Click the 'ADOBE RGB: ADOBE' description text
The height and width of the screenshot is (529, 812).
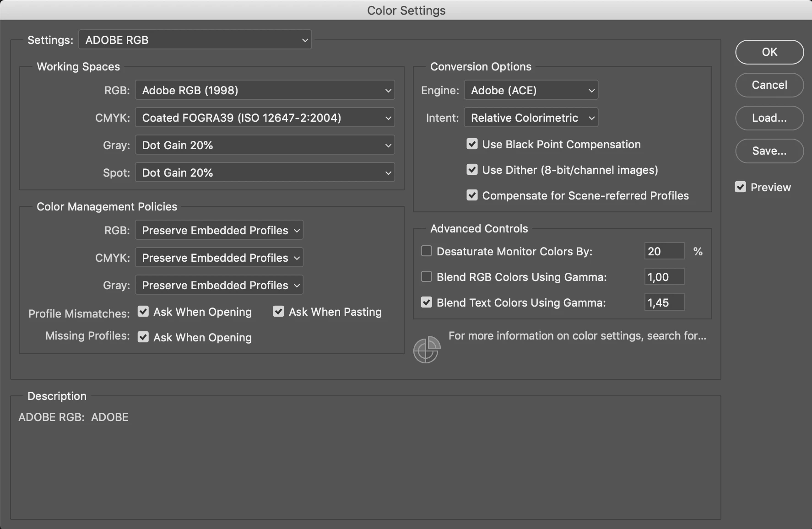point(73,417)
